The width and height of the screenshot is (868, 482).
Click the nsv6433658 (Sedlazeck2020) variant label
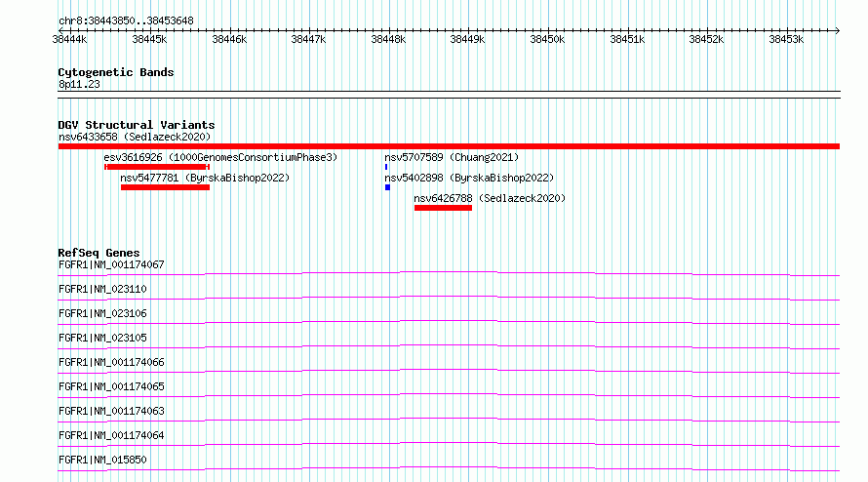point(135,137)
